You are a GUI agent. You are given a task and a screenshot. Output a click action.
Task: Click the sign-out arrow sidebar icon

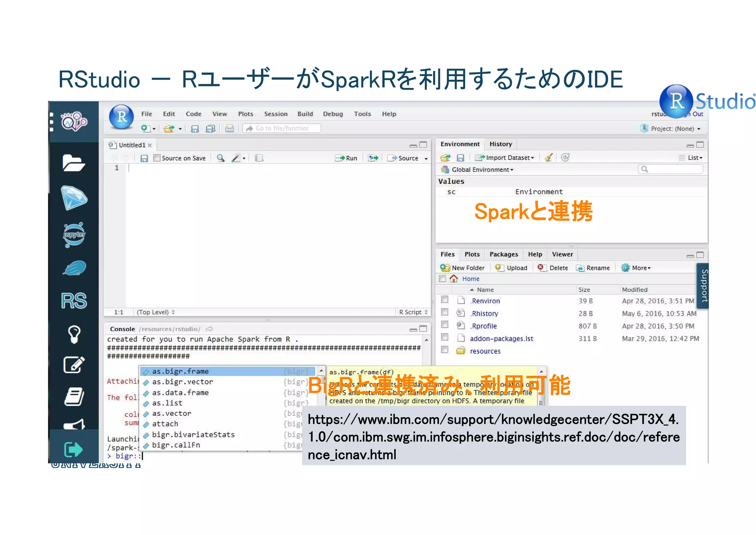(74, 449)
